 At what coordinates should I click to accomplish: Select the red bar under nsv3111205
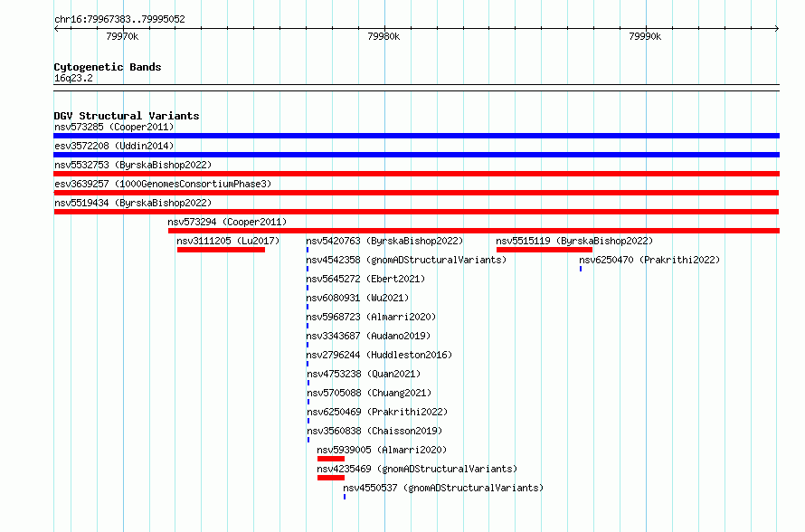[x=221, y=250]
